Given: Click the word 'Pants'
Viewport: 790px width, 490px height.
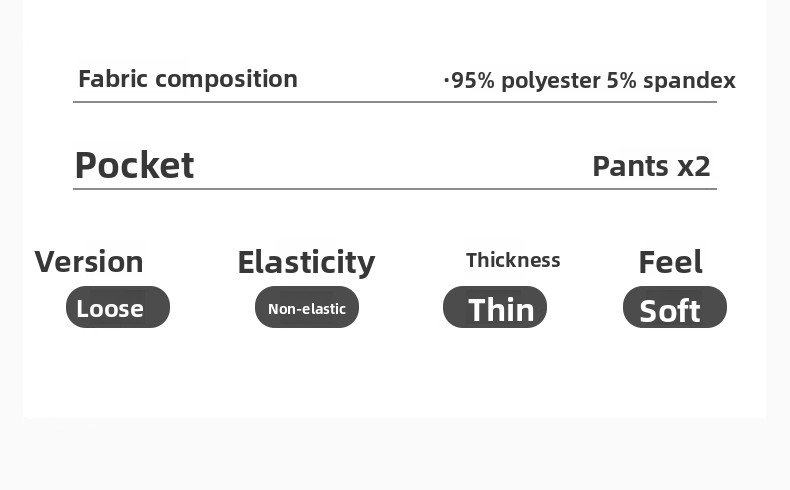Looking at the screenshot, I should point(631,166).
